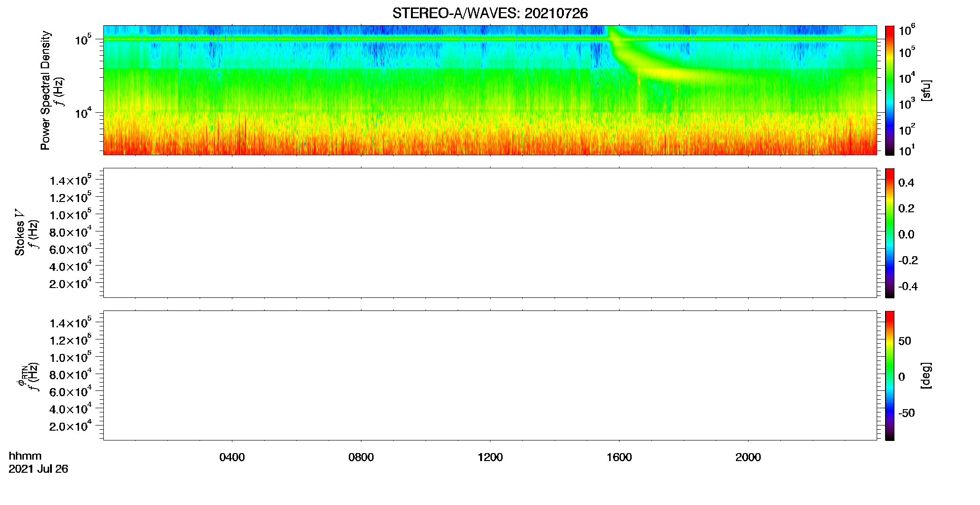
Task: Click the empty Stokes V plot panel
Action: [490, 233]
